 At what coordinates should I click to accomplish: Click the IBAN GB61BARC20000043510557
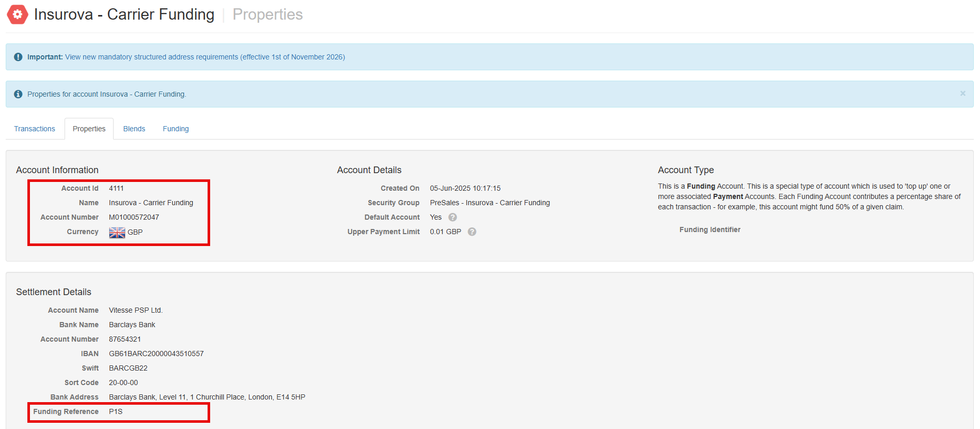(x=156, y=354)
